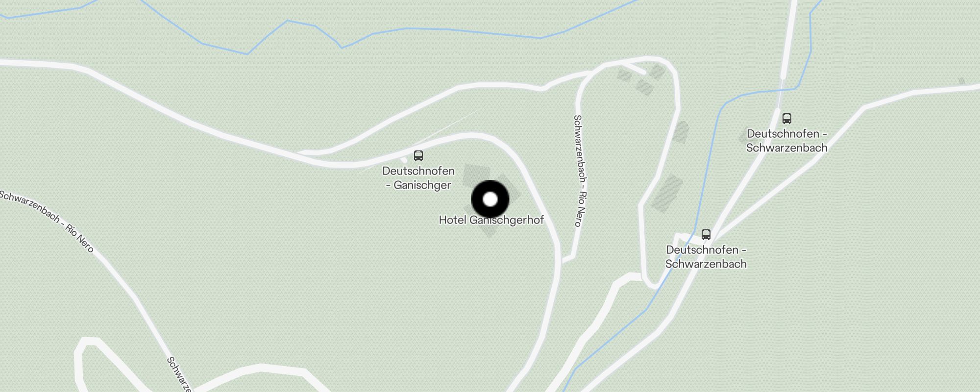The width and height of the screenshot is (980, 392).
Task: Select the middle building in the top loop cluster
Action: point(645,88)
